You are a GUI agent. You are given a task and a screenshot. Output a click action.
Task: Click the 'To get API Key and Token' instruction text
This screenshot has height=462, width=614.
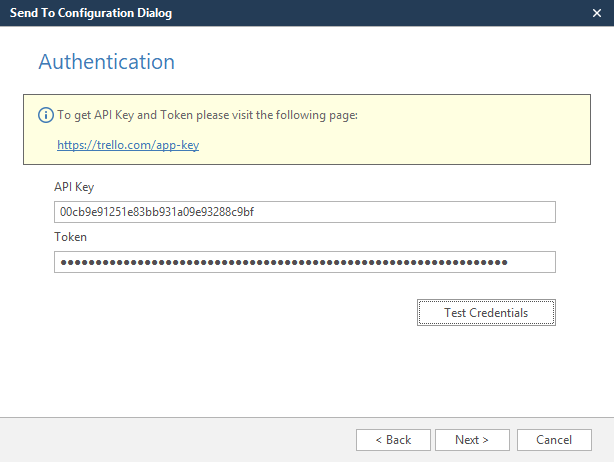coord(207,115)
